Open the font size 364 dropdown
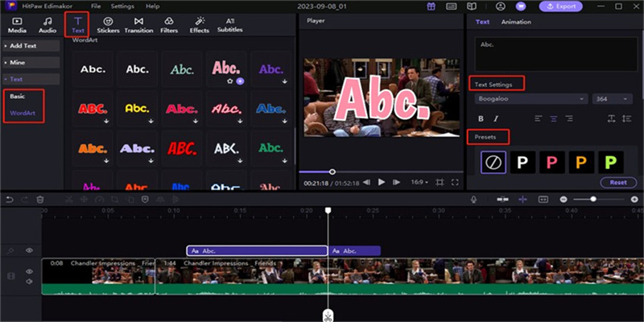This screenshot has width=644, height=322. 612,99
